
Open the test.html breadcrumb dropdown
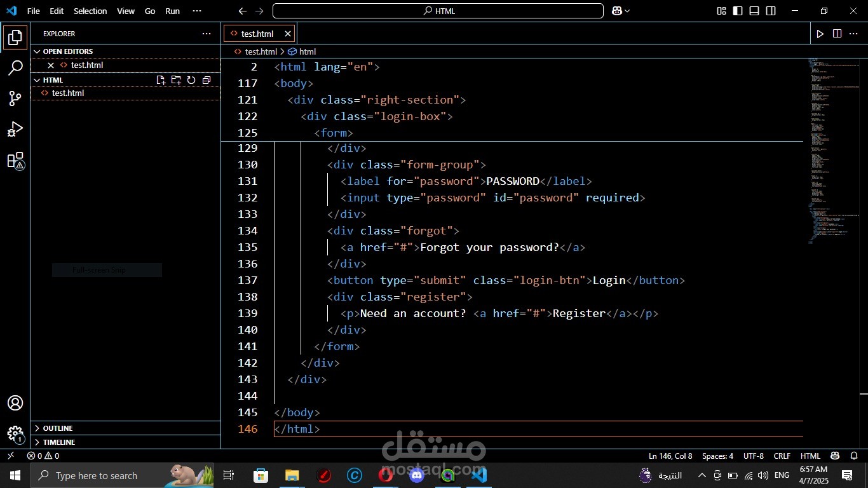(256, 51)
